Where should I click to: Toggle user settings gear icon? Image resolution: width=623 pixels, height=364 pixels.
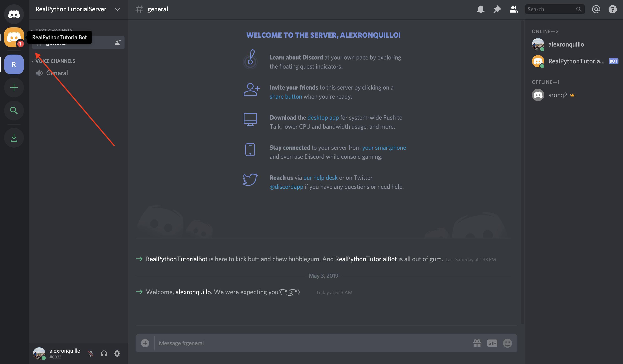[117, 353]
